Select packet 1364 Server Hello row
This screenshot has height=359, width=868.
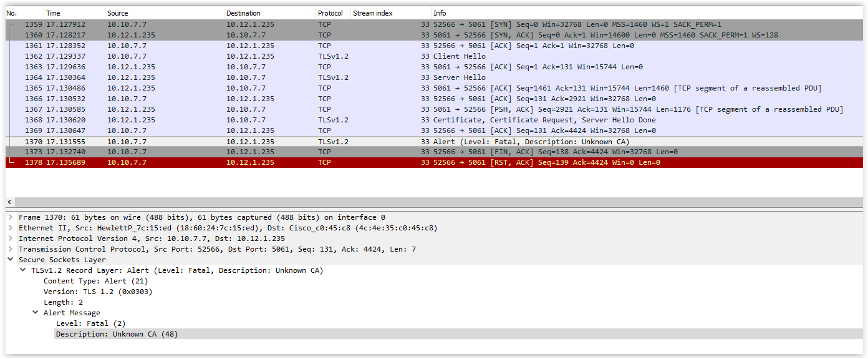click(435, 77)
